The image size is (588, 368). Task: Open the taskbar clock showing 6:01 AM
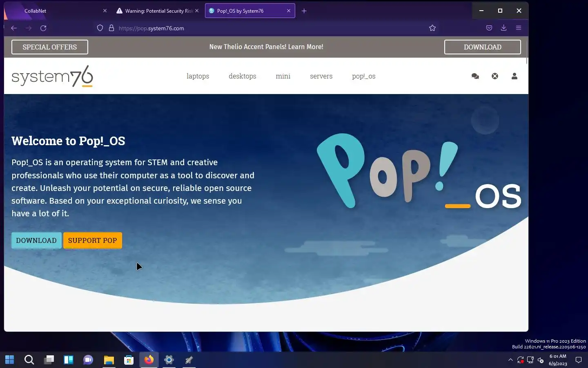pyautogui.click(x=558, y=360)
